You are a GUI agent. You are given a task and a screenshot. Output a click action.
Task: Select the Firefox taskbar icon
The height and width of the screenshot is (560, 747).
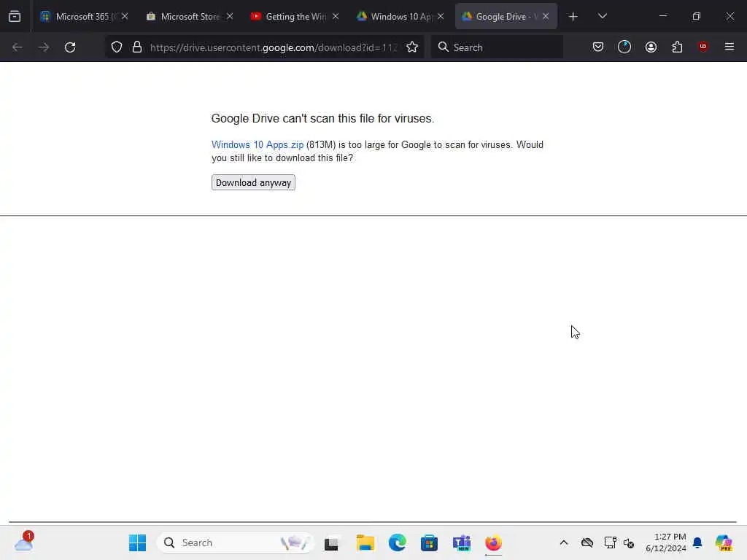[x=494, y=542]
